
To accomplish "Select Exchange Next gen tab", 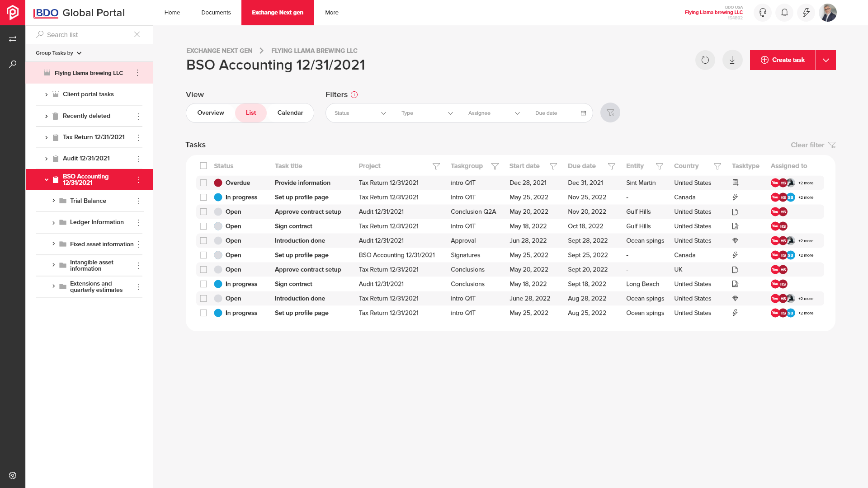I will coord(278,13).
